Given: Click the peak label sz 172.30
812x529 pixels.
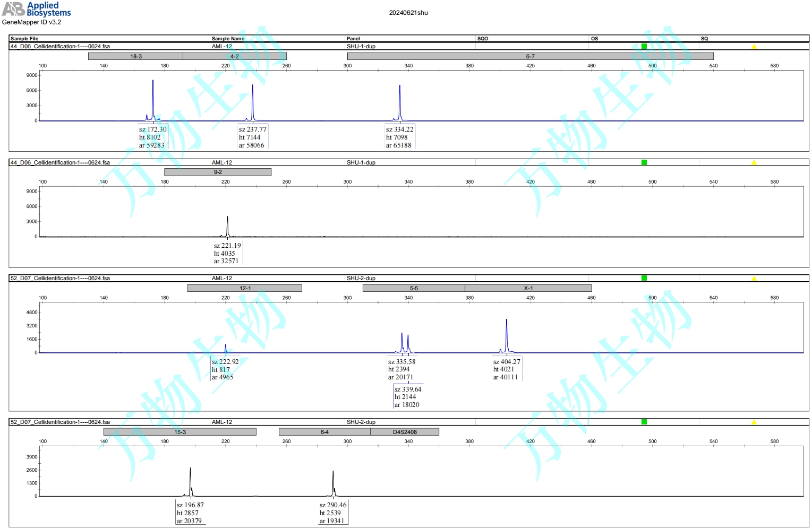Looking at the screenshot, I should tap(152, 129).
